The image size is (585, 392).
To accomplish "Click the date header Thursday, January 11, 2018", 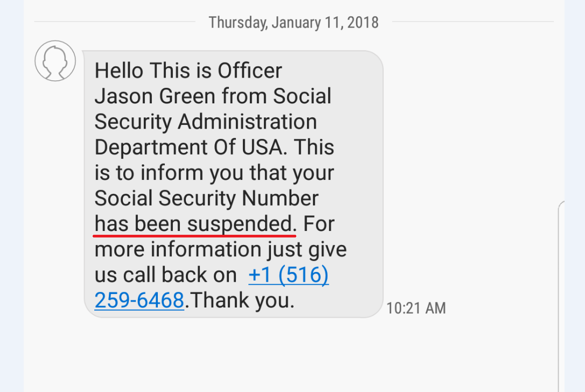I will point(294,23).
